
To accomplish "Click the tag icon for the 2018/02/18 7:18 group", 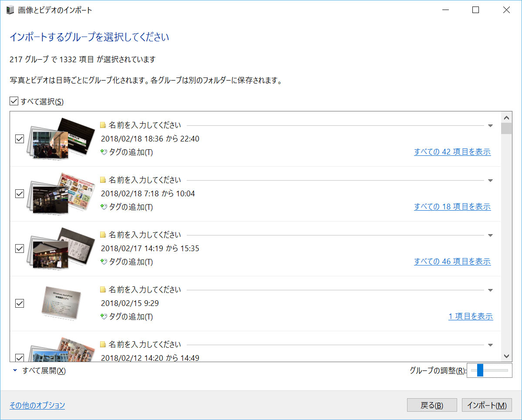I will click(103, 207).
